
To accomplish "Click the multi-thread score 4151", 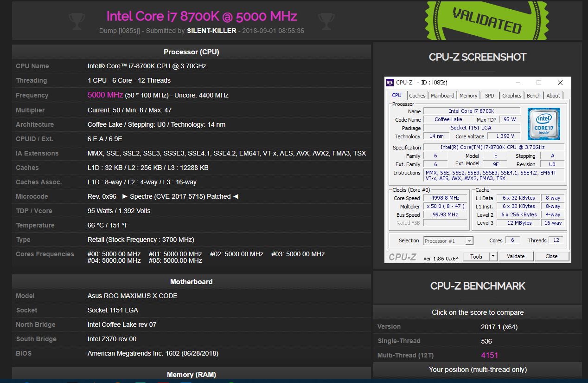I will [489, 355].
